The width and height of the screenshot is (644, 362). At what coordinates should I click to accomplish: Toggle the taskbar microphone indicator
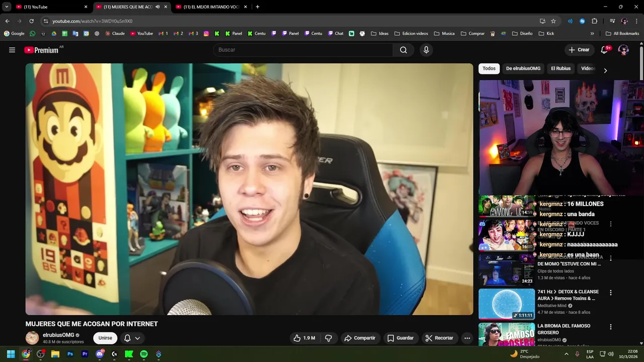[x=577, y=354]
